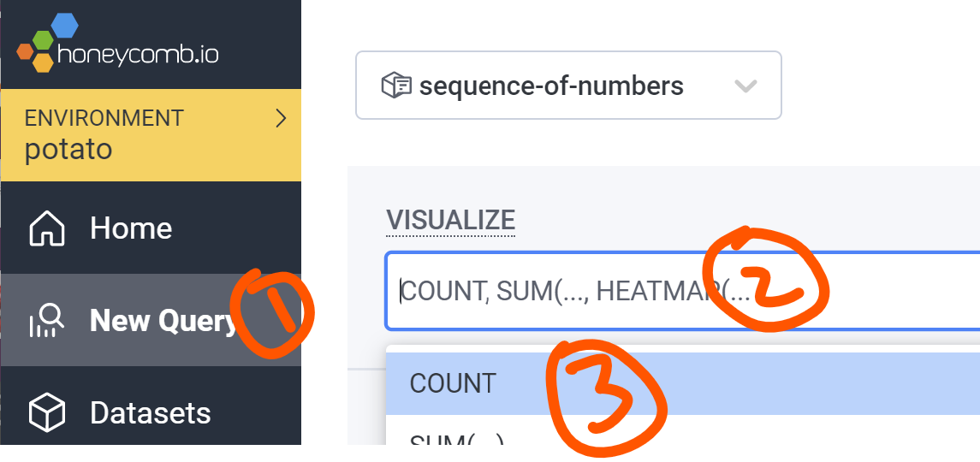Screen dimensions: 980x462
Task: Click the blue hexagon in the logo
Action: coord(64,26)
